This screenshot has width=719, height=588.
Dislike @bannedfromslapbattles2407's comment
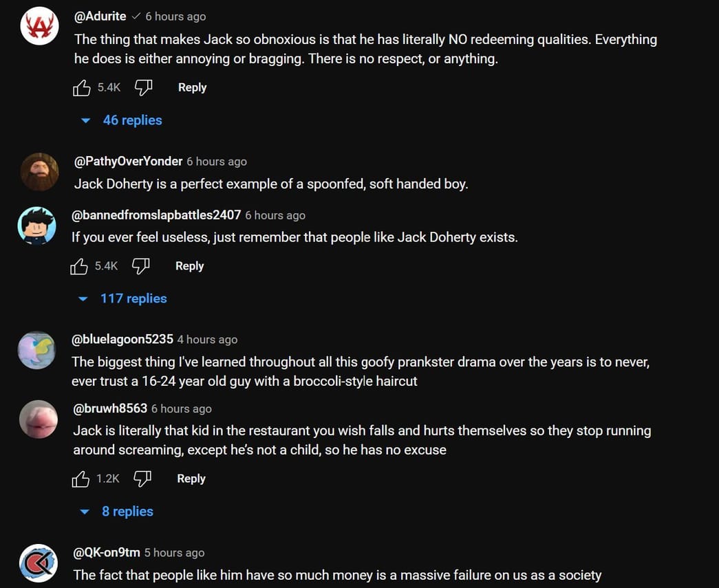pyautogui.click(x=141, y=265)
